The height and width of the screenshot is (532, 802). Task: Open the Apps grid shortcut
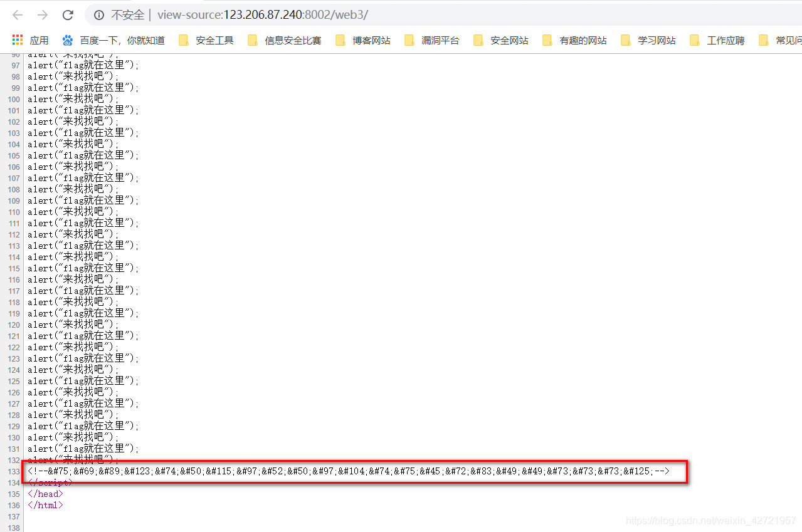pos(30,40)
